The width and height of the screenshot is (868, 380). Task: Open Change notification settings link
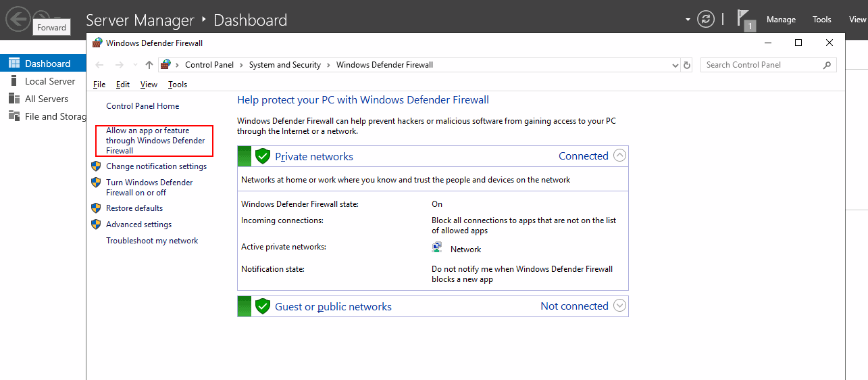156,166
